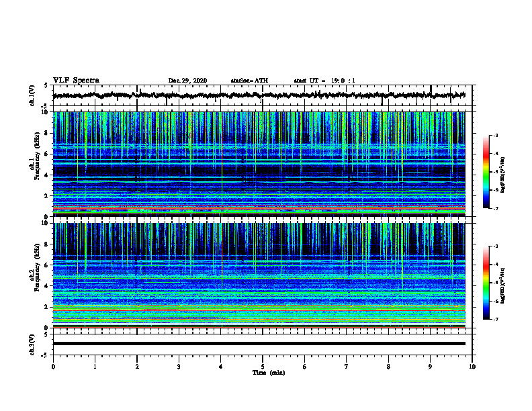Click the "Time (min)" axis label
This screenshot has height=411, width=532.
[269, 373]
